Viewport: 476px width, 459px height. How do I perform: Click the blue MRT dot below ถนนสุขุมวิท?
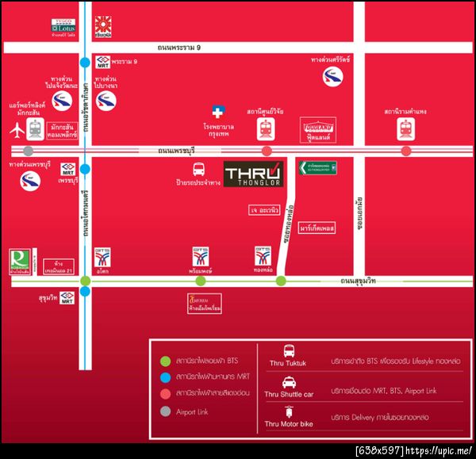pos(85,291)
